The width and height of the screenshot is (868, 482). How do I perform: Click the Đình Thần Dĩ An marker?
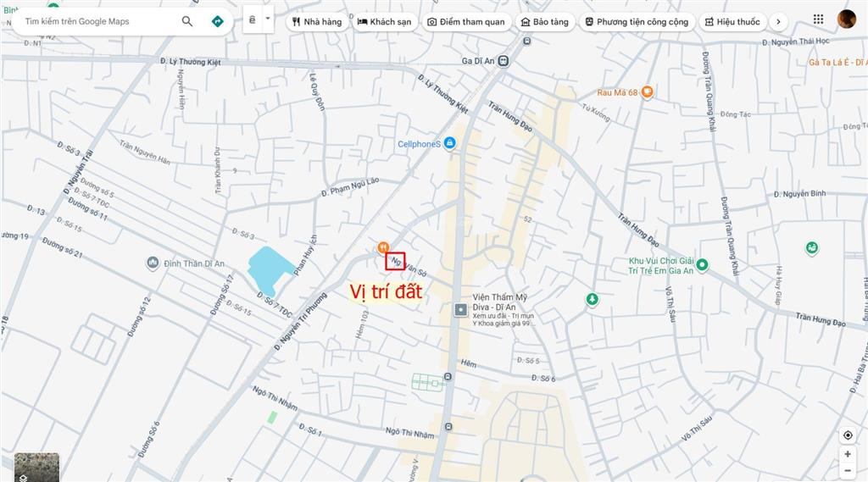point(153,263)
